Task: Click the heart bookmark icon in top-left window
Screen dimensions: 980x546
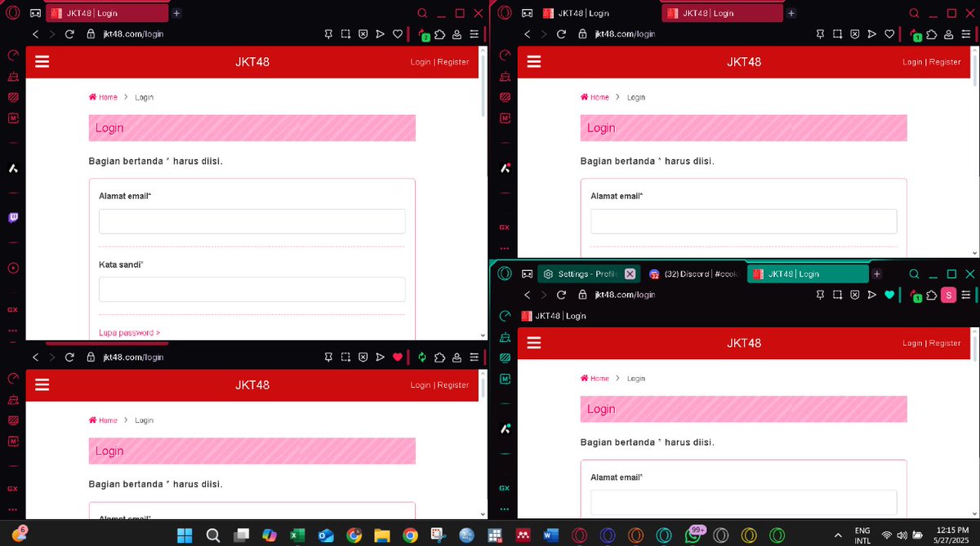Action: (x=398, y=34)
